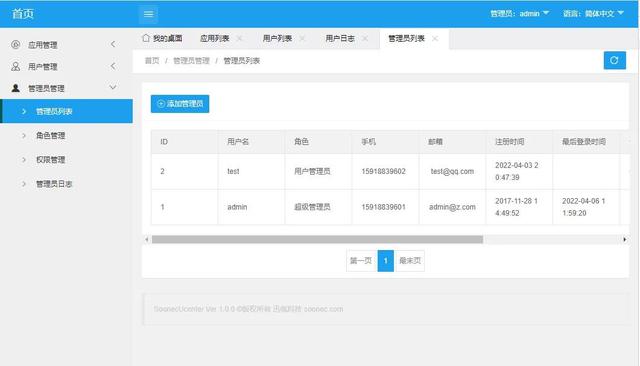Screen dimensions: 640x366
Task: Click the 用户管理 person icon
Action: pyautogui.click(x=16, y=66)
